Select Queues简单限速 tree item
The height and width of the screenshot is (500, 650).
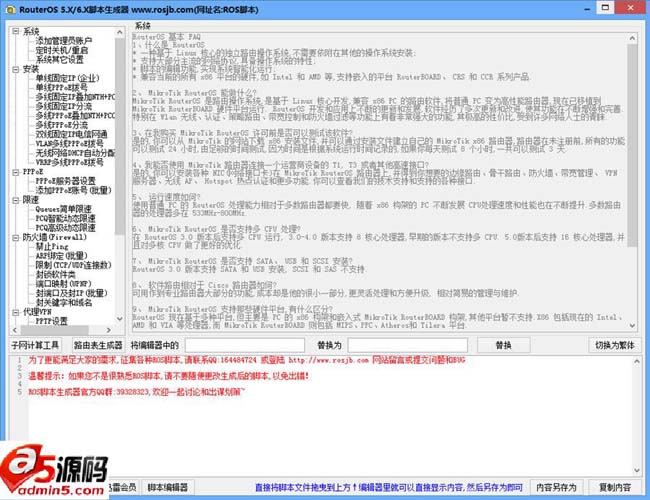(63, 209)
